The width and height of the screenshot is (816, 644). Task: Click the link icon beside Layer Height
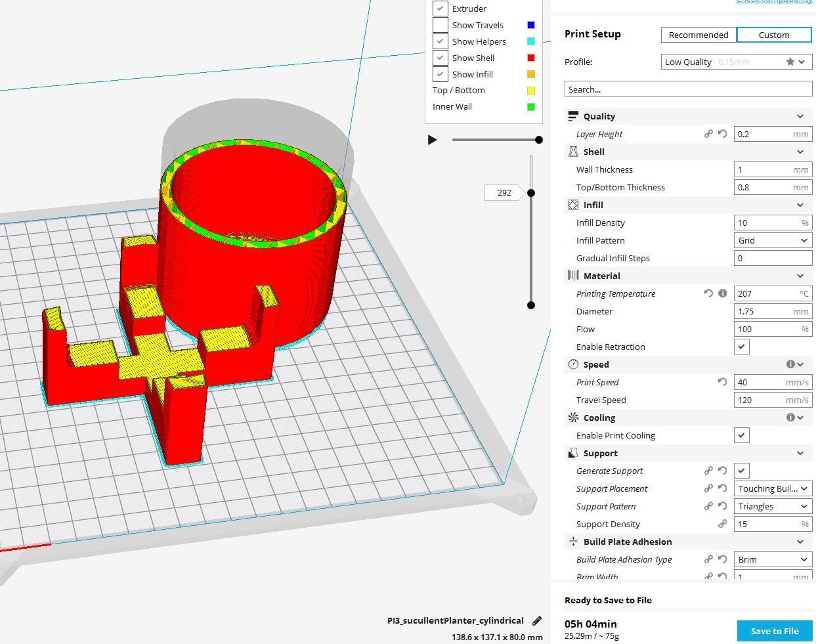click(709, 133)
